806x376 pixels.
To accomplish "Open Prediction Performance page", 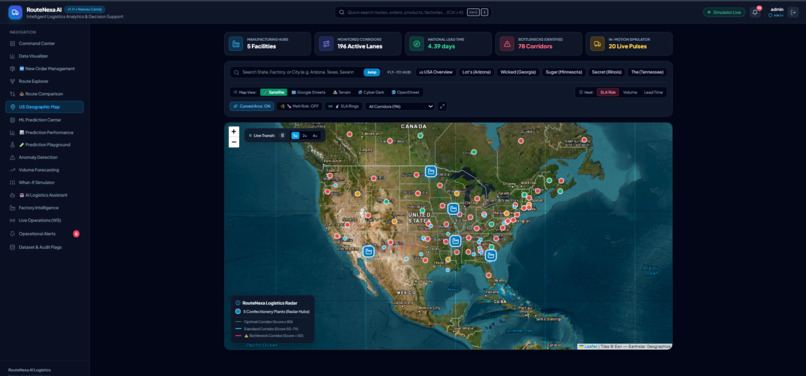I will [44, 132].
